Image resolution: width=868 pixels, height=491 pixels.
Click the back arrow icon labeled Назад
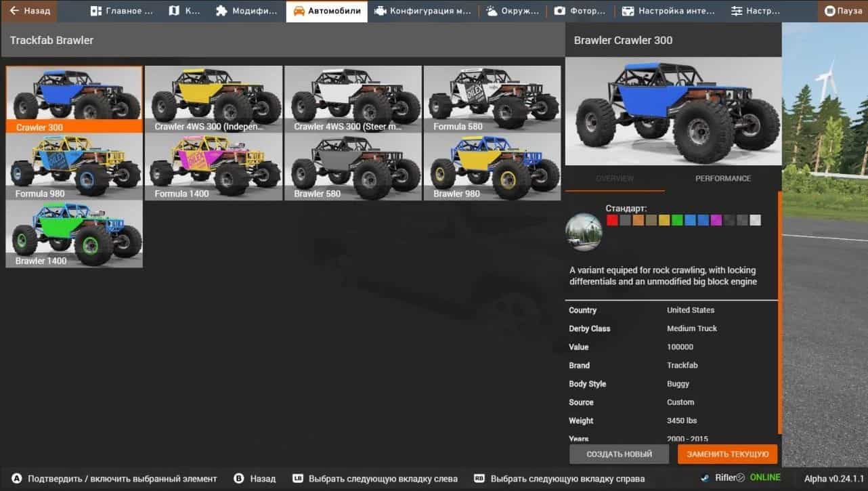14,11
